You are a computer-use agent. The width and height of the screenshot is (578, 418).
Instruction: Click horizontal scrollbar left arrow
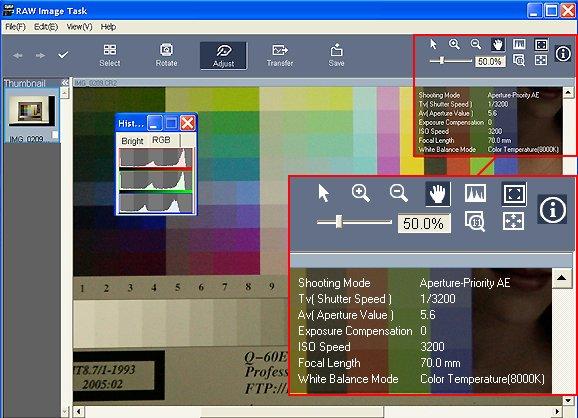coord(79,411)
